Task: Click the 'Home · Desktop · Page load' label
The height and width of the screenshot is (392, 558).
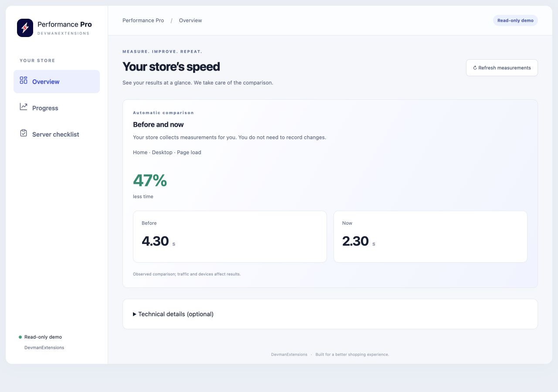Action: [167, 152]
